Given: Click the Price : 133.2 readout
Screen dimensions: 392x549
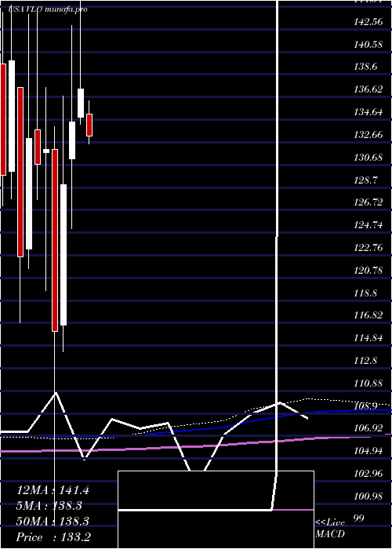Looking at the screenshot, I should point(53,537).
